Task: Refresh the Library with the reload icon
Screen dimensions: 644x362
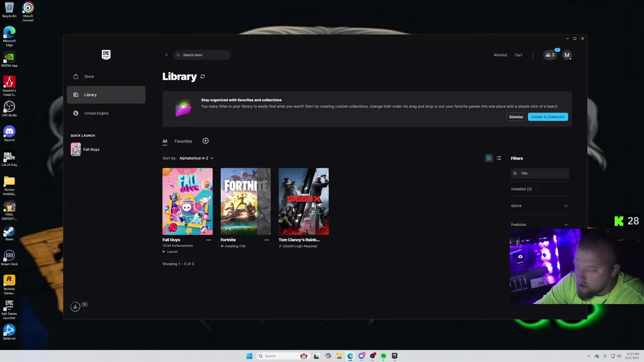Action: 203,76
